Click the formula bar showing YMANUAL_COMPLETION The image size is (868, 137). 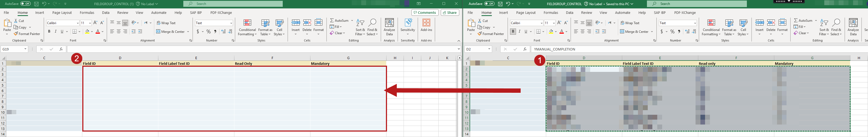674,49
